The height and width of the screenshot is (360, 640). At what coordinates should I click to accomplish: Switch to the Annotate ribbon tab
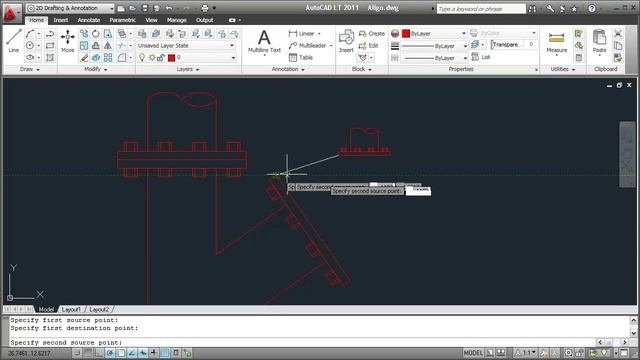click(89, 20)
